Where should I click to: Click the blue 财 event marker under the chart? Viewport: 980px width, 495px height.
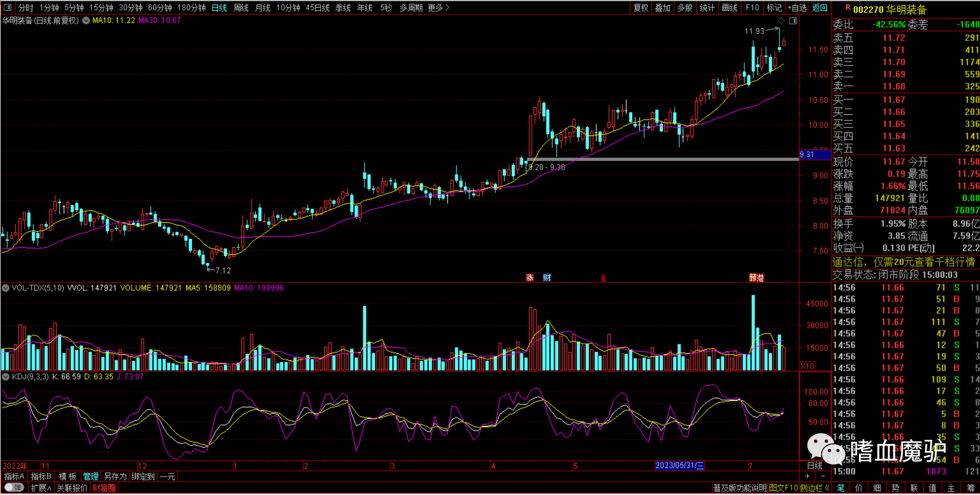tap(547, 277)
